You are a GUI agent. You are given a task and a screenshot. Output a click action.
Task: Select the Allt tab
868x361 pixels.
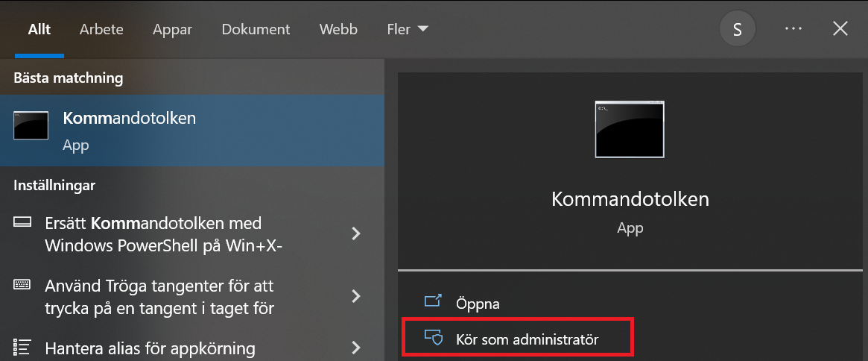coord(39,30)
